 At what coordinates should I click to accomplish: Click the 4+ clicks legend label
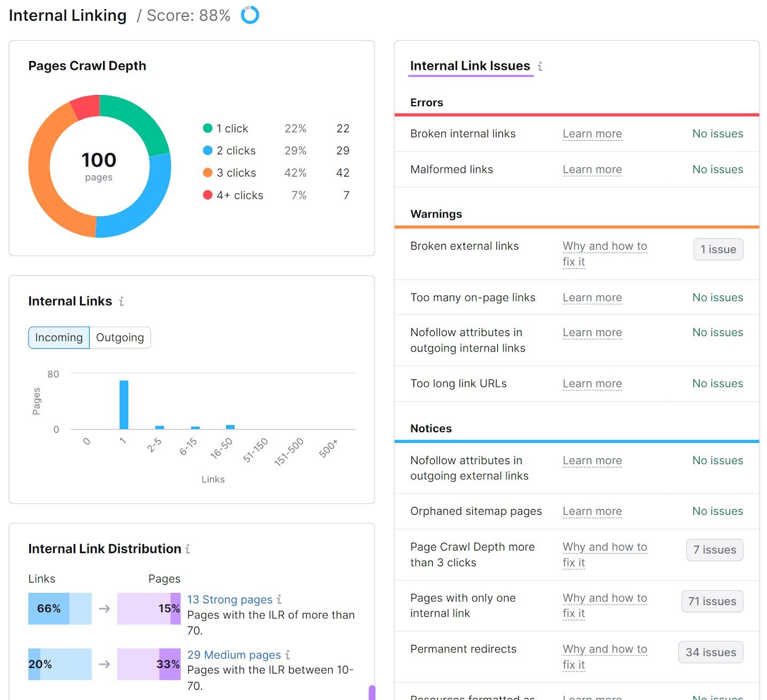[240, 195]
